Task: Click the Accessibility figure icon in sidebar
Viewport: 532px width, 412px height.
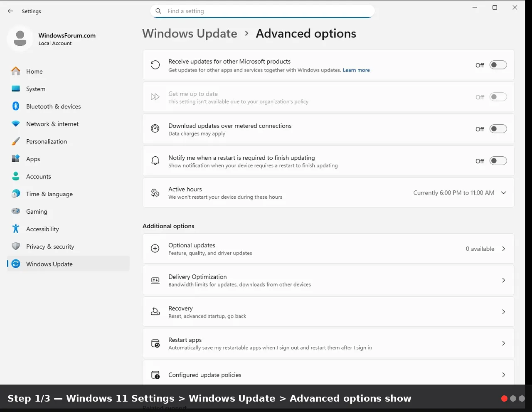Action: (x=16, y=229)
